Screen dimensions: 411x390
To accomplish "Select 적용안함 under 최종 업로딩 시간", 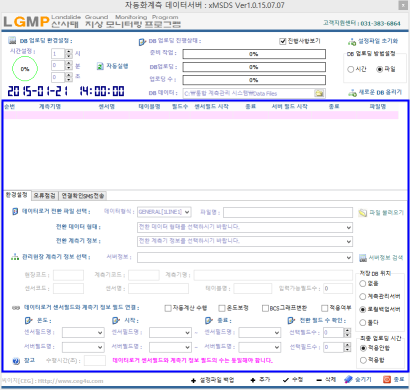I will tap(363, 348).
